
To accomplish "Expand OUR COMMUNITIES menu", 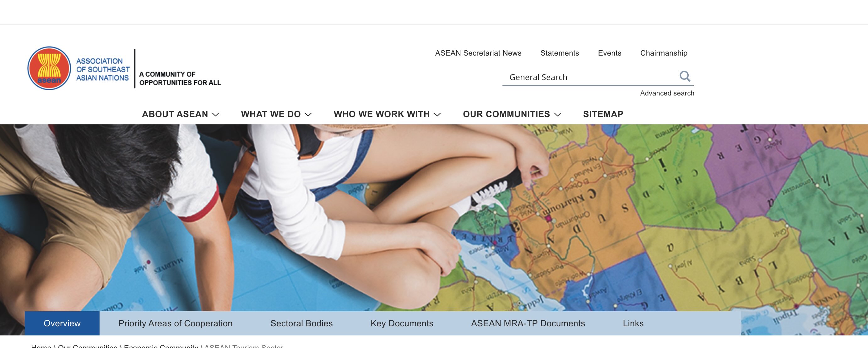I will tap(512, 114).
